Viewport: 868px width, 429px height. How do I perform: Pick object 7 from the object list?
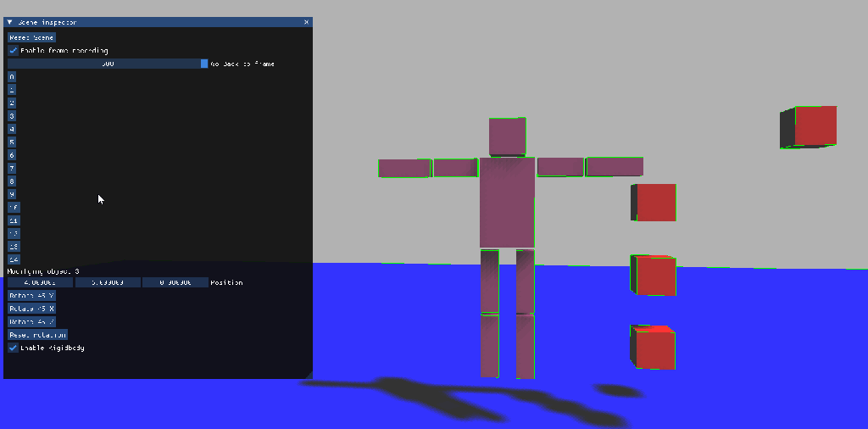(x=12, y=169)
